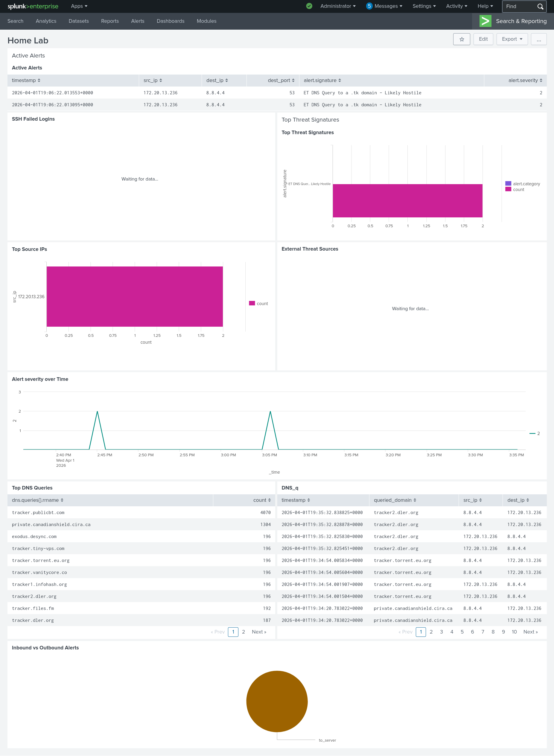Sort Top DNS Queries by rrname column
Viewport: 554px width, 756px height.
[38, 500]
